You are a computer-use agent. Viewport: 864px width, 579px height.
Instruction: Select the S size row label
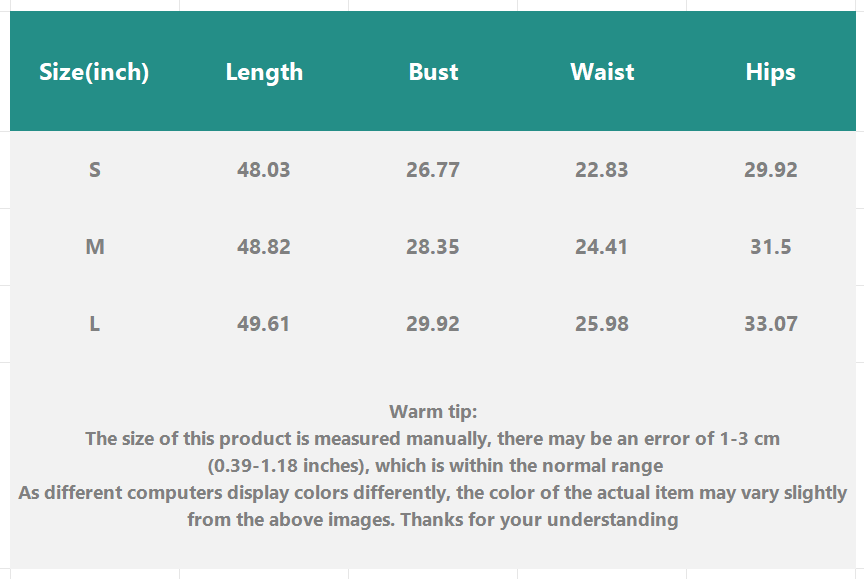(95, 170)
